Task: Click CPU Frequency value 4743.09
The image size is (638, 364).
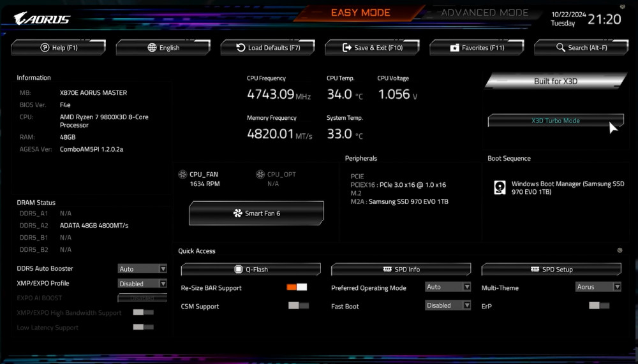Action: 271,94
